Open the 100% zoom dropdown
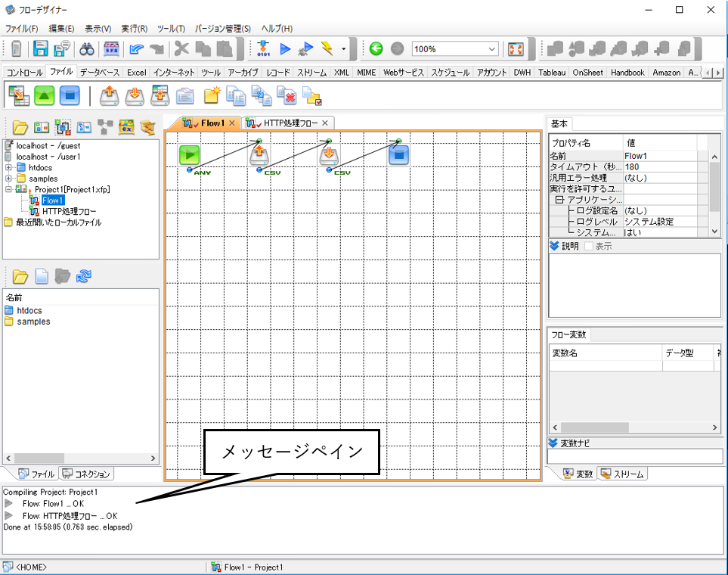This screenshot has height=575, width=728. tap(491, 49)
